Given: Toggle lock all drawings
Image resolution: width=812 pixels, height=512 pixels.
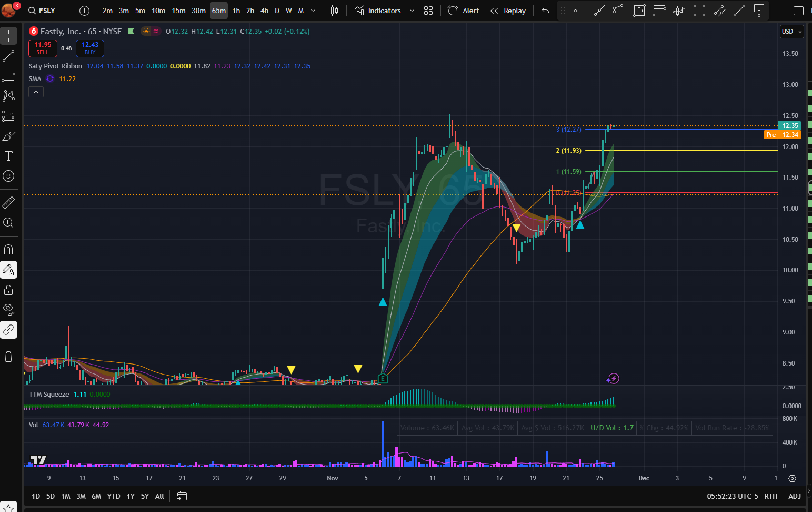Looking at the screenshot, I should click(9, 290).
